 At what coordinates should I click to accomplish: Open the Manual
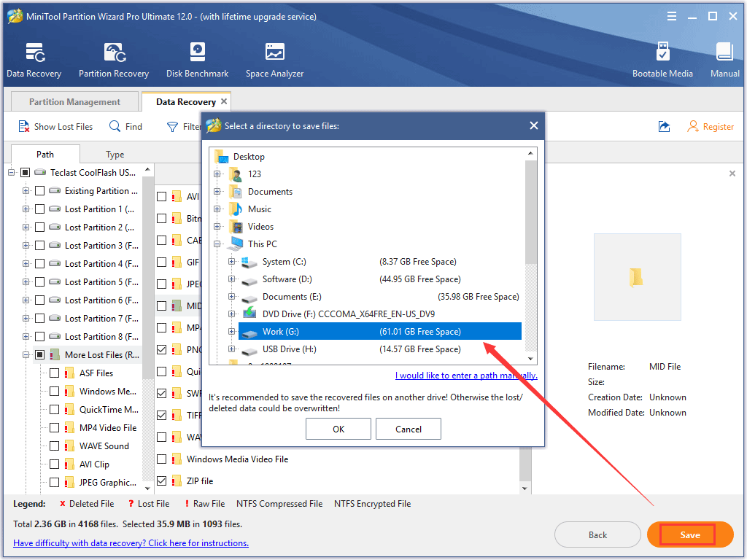(x=724, y=60)
